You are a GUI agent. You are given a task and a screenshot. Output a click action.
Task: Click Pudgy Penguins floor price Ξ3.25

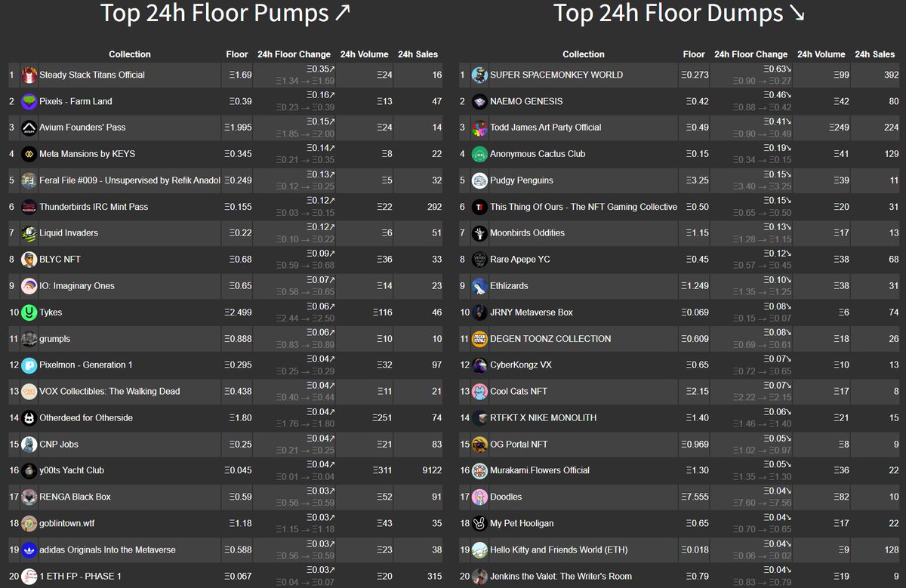(x=695, y=180)
